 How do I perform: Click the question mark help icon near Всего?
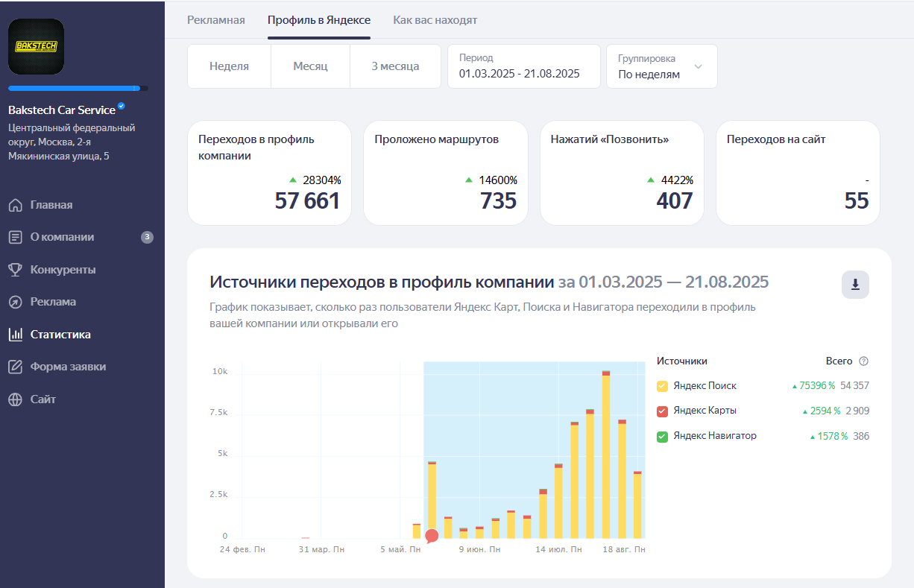(x=863, y=361)
